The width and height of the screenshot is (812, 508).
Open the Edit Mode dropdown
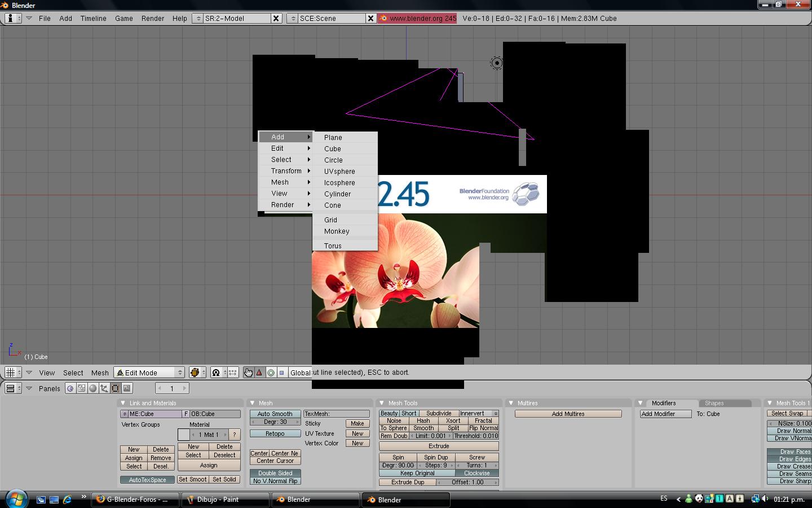click(149, 373)
